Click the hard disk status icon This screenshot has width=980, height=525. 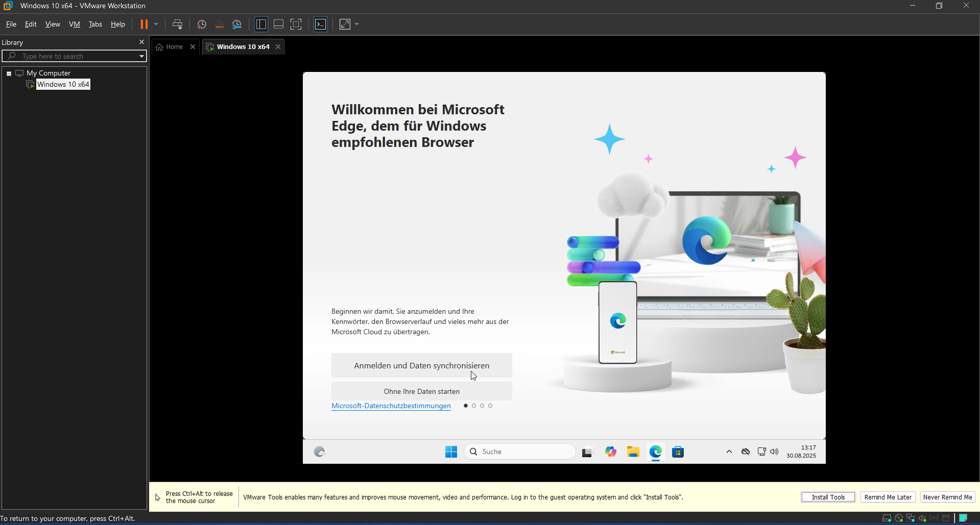pos(887,518)
